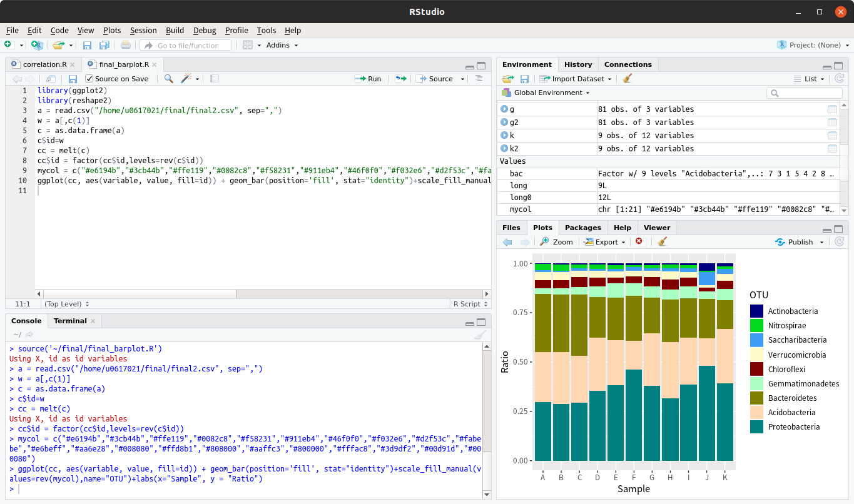Open the Export dropdown in Plots pane
This screenshot has height=504, width=854.
(x=604, y=242)
